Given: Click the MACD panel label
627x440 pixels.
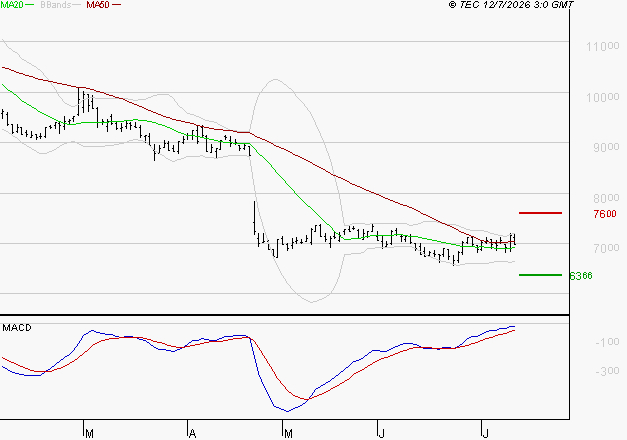Looking at the screenshot, I should click(17, 328).
